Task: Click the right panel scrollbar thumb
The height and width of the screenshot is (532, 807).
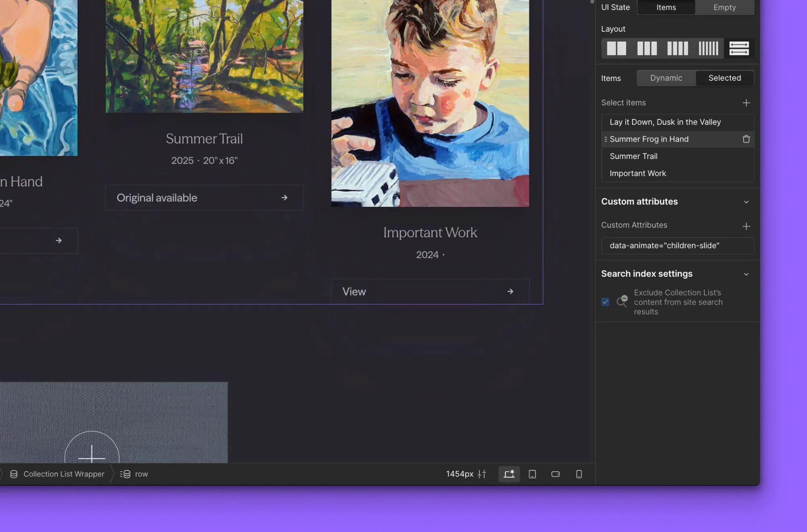Action: 592,2
